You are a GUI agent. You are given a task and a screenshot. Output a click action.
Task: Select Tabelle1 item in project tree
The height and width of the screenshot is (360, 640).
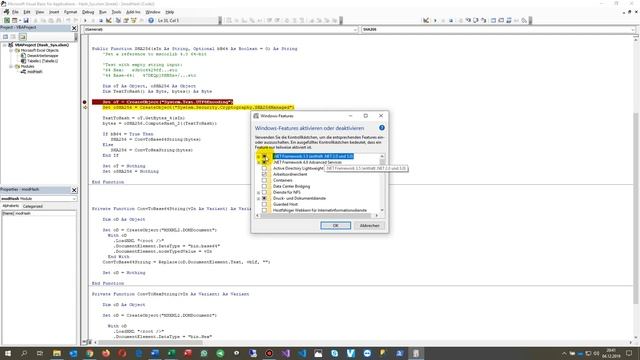click(x=42, y=61)
